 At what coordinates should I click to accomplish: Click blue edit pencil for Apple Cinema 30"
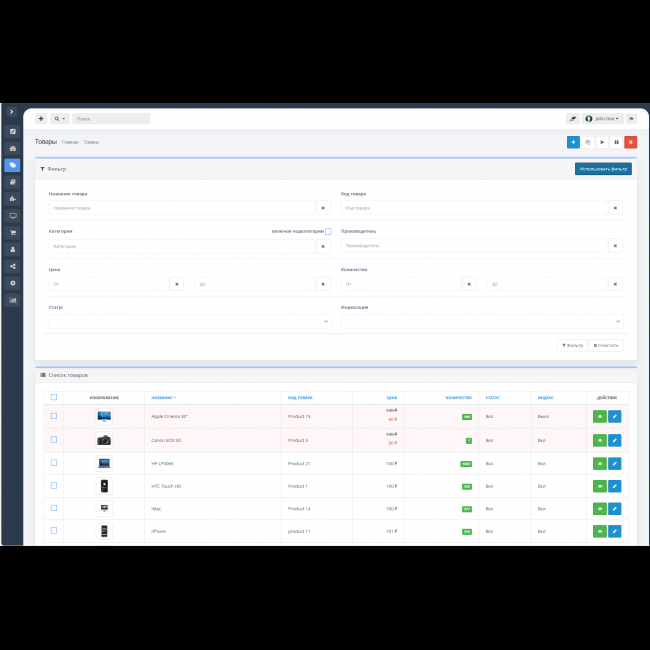[614, 416]
